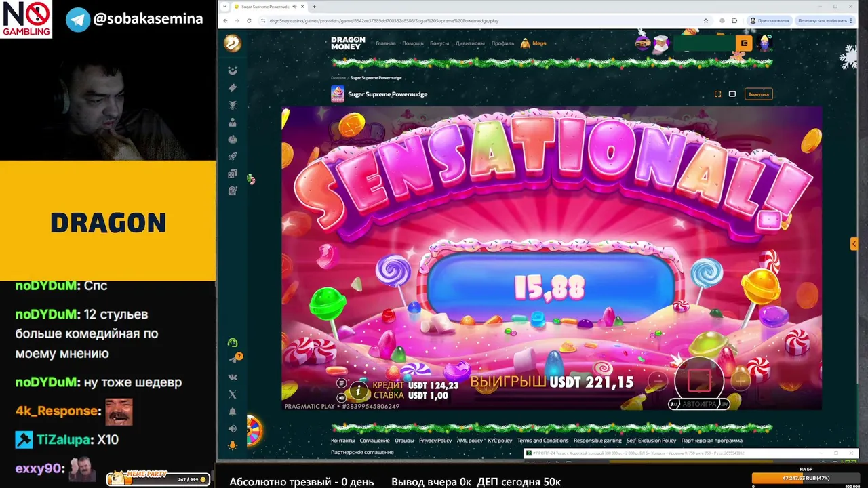Open the slot info 'i' button
Viewport: 868px width, 488px height.
pyautogui.click(x=359, y=390)
